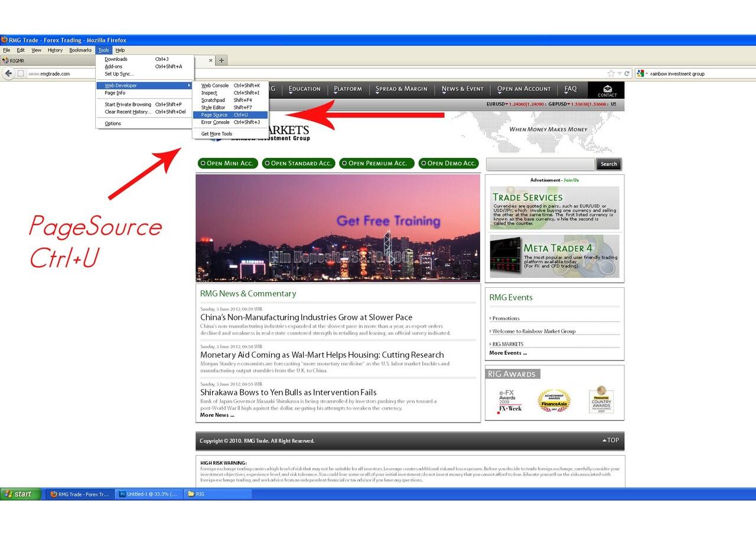Open Monetary Aid Coming as Wal-Mart headline
The image size is (756, 535).
(322, 355)
